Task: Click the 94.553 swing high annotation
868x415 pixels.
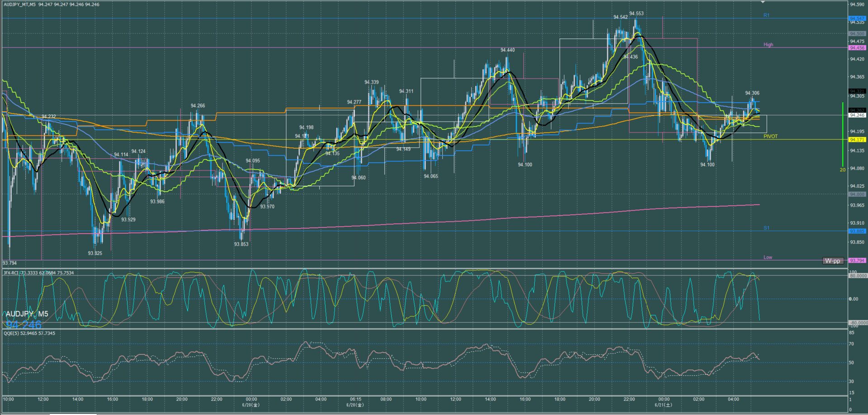Action: pyautogui.click(x=636, y=14)
